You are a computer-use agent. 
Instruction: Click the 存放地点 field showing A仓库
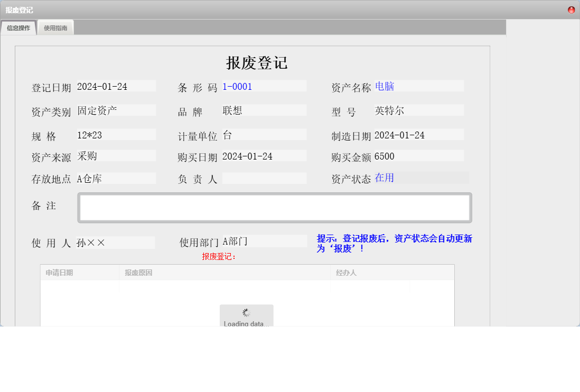(116, 179)
